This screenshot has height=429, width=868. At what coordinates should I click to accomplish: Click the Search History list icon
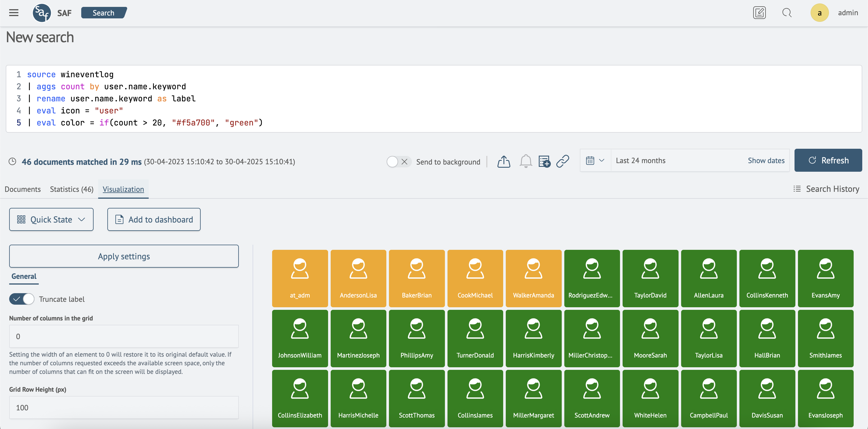(797, 189)
